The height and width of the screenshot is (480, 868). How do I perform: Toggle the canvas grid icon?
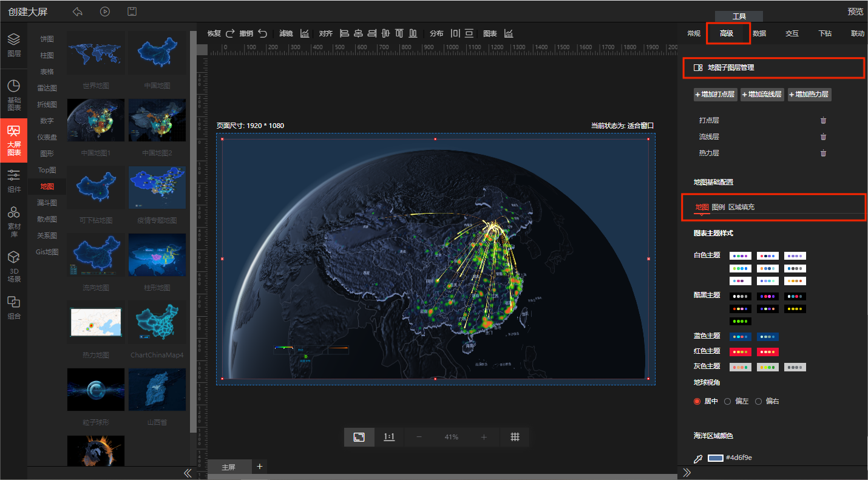point(515,437)
